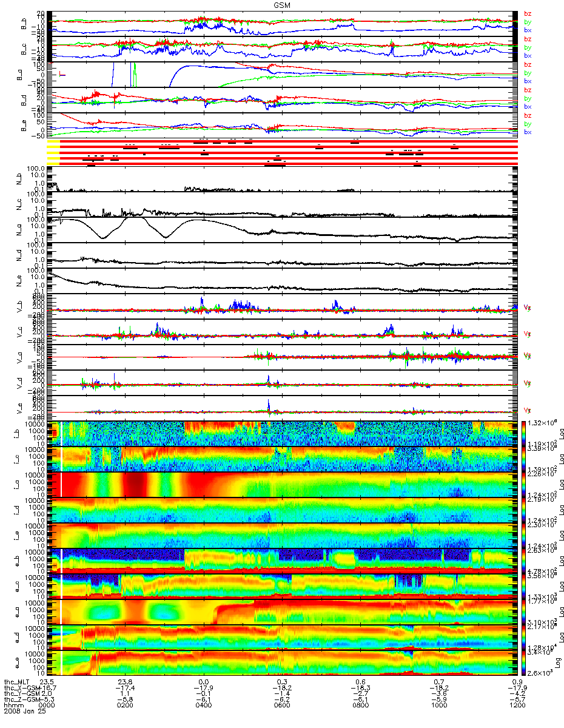
Task: Click the red bz legend of B_d panel
Action: point(528,89)
